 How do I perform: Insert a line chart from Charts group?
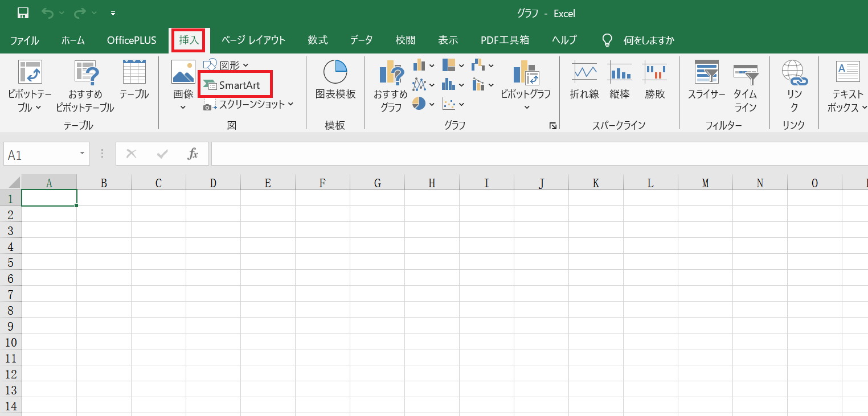tap(424, 85)
